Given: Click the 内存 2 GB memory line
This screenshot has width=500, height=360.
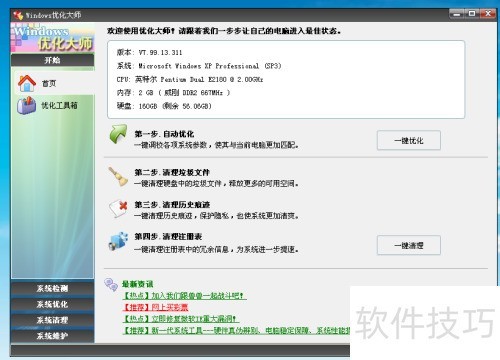Looking at the screenshot, I should 173,93.
